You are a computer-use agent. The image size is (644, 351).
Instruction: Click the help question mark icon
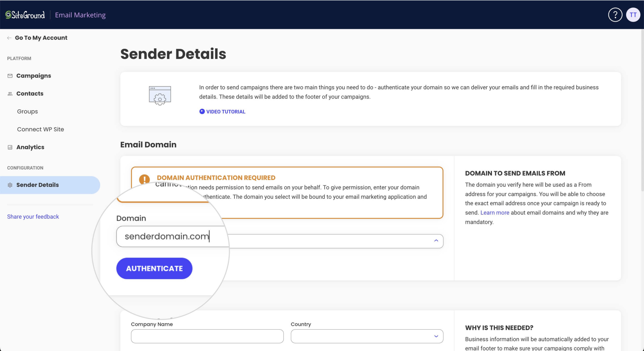[x=615, y=14]
